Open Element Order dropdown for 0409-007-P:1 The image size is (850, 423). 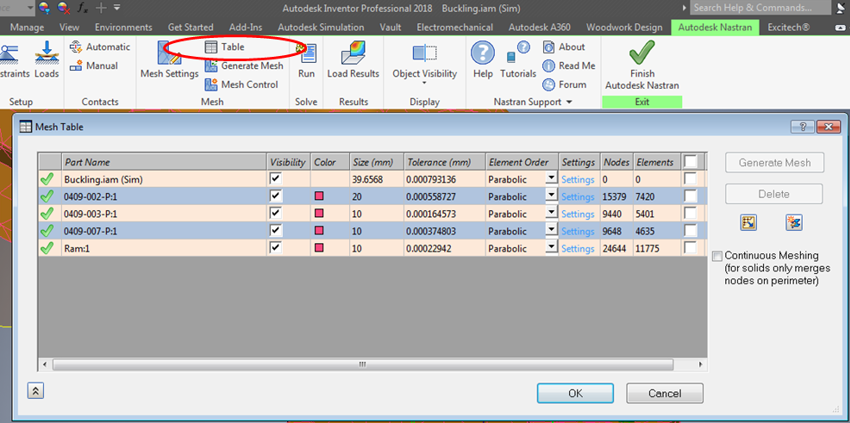tap(551, 230)
